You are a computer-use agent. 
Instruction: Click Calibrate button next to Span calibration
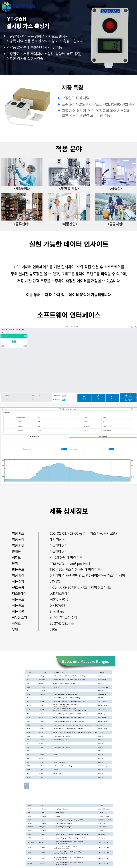[x=111, y=449]
